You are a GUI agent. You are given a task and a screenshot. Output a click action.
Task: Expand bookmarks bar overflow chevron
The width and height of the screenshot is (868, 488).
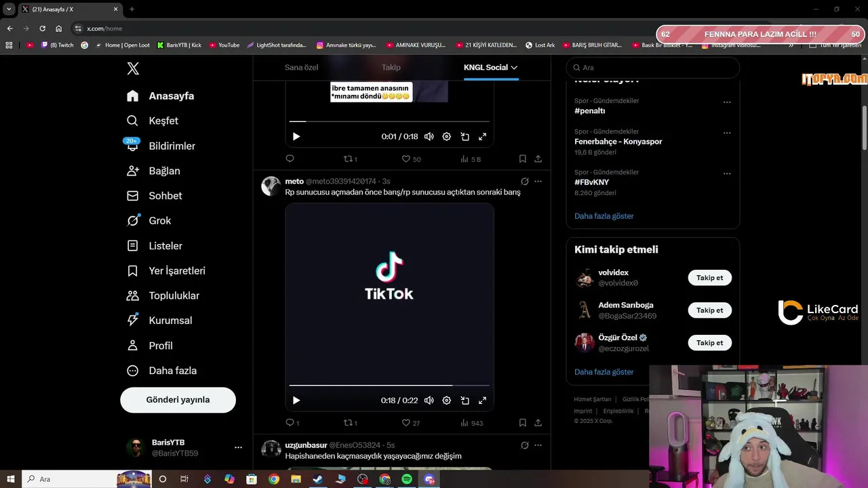click(791, 45)
